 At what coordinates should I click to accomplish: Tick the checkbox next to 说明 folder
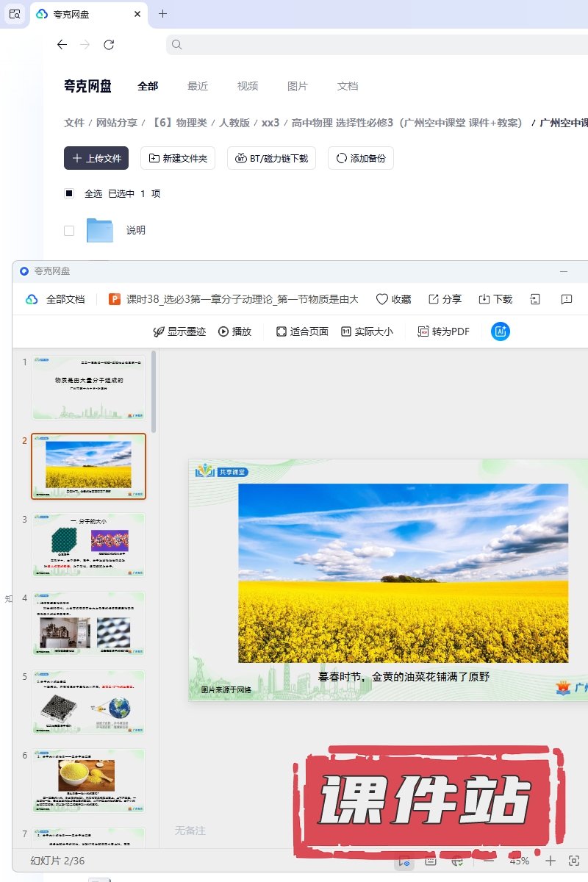(69, 230)
